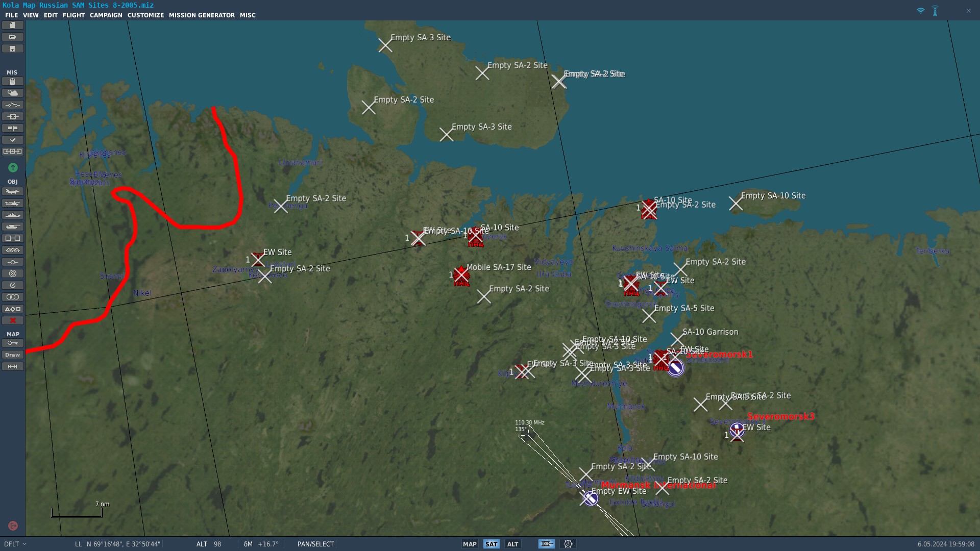Select the ground vehicle tank tool
Viewport: 980px width, 551px height.
12,227
